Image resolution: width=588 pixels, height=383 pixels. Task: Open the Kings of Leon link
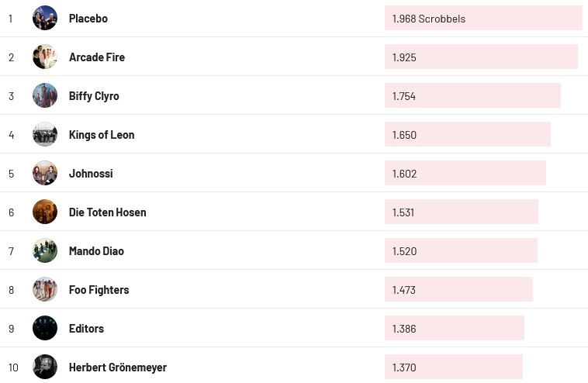click(x=102, y=134)
